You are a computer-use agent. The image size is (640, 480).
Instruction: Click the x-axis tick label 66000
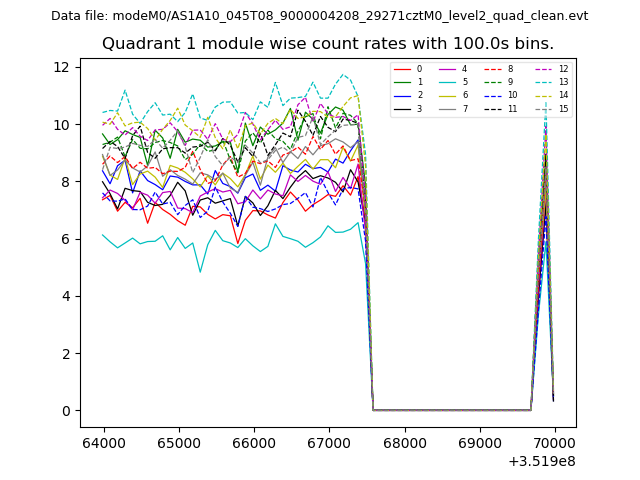click(x=254, y=443)
